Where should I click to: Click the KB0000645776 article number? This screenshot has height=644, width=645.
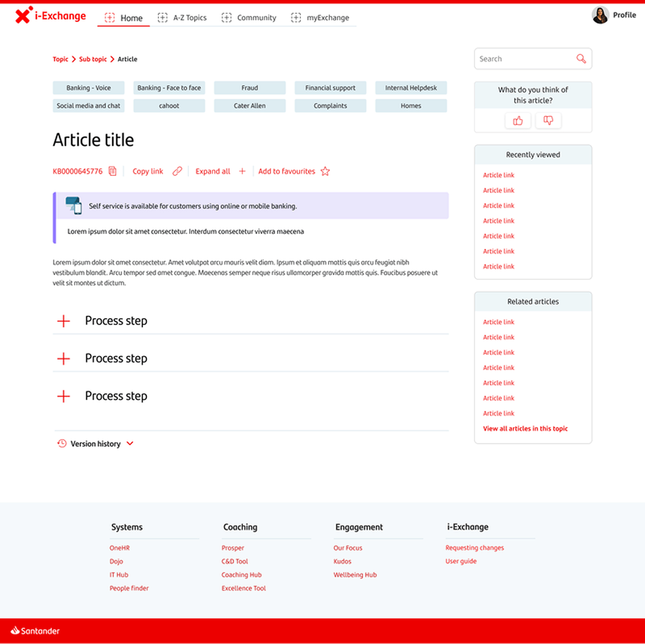click(78, 171)
